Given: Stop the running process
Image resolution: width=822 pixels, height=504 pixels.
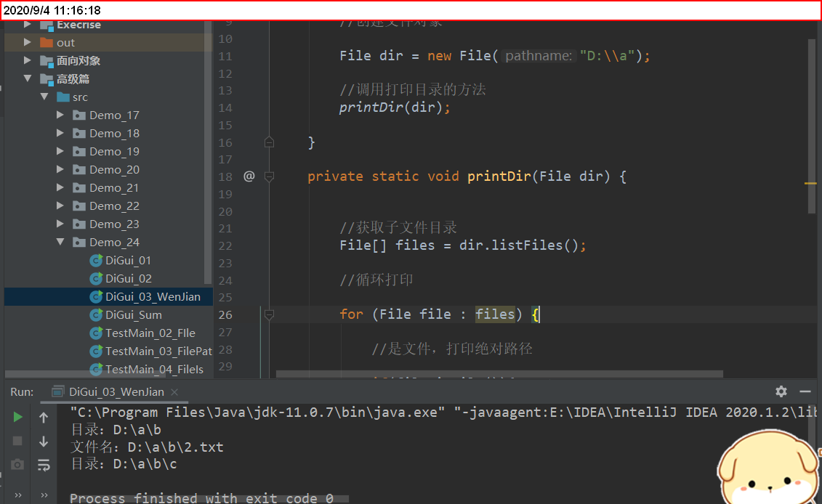Looking at the screenshot, I should (x=17, y=441).
